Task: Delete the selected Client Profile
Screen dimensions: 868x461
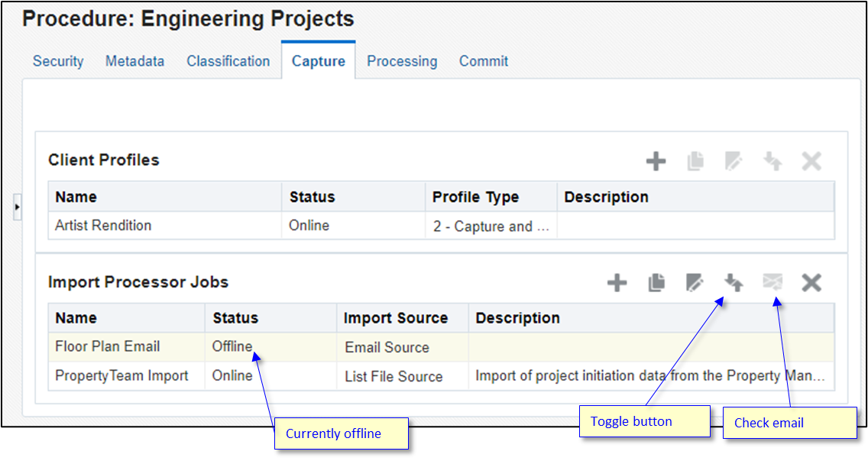Action: (x=811, y=161)
